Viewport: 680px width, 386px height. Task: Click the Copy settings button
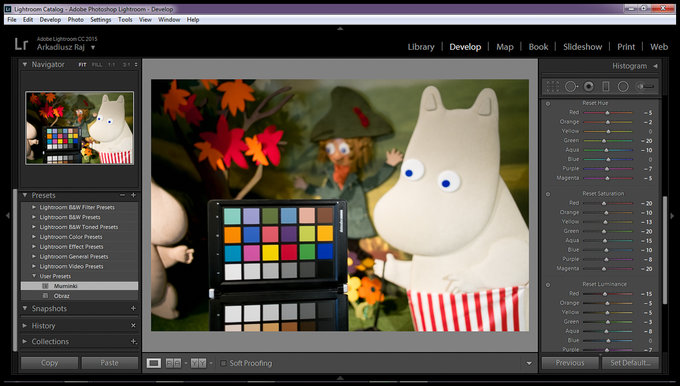coord(49,363)
